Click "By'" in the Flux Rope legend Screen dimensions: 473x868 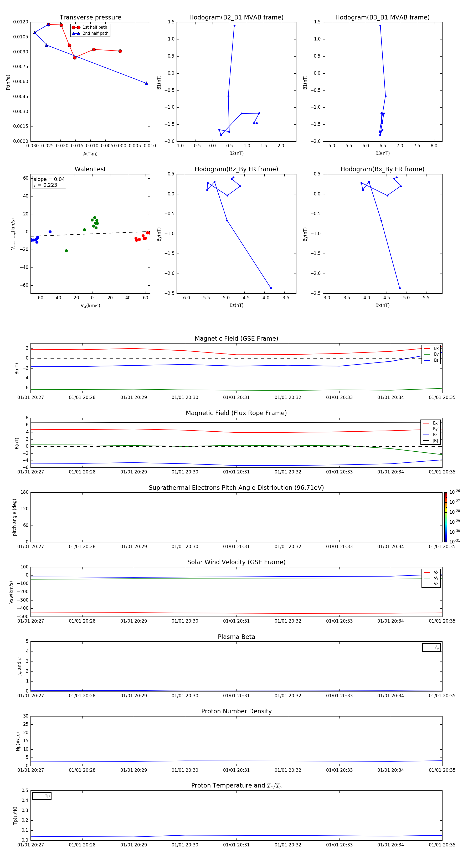point(435,429)
